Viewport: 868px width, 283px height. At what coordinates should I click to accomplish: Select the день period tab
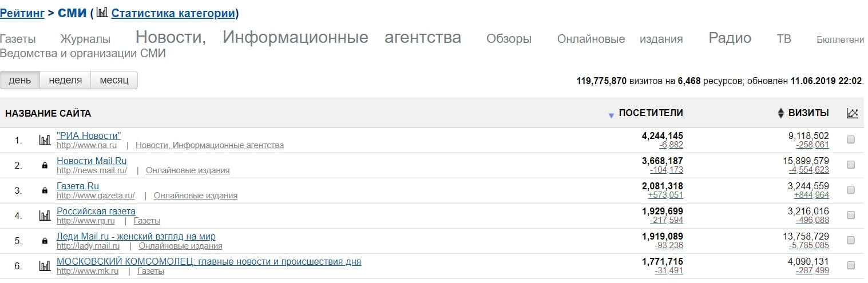click(20, 80)
